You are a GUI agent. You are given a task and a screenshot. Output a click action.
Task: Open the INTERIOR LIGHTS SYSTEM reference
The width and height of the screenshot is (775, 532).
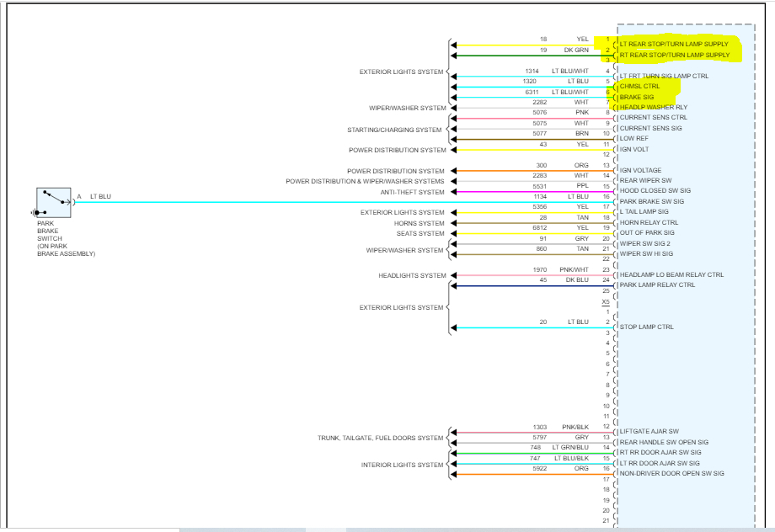click(402, 465)
